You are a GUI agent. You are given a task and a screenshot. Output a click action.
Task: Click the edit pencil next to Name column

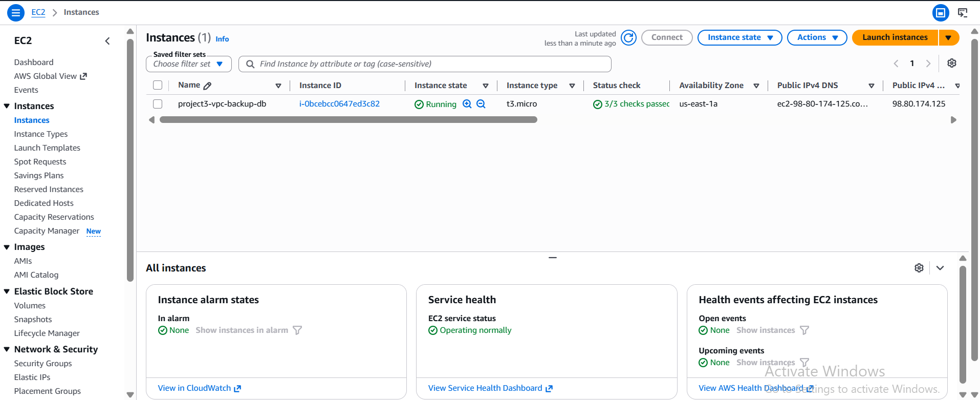tap(207, 86)
